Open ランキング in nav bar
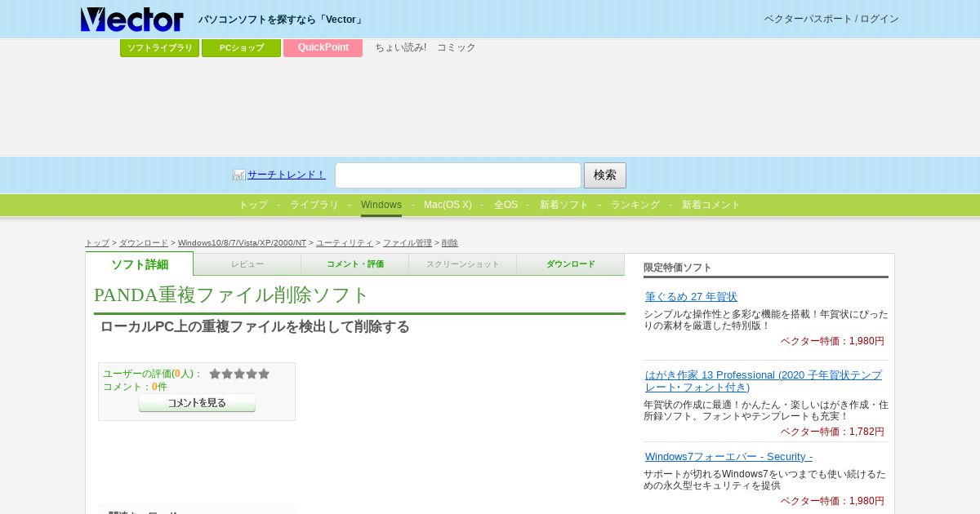The width and height of the screenshot is (980, 514). [x=635, y=205]
